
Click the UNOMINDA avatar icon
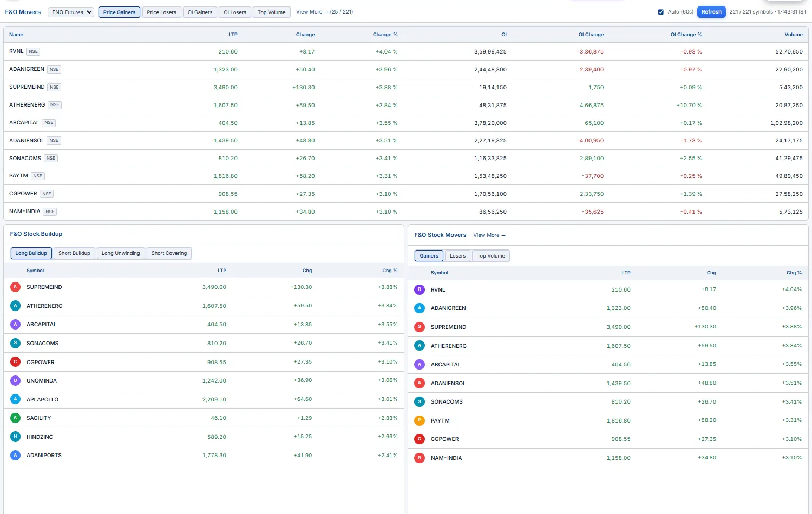coord(15,380)
